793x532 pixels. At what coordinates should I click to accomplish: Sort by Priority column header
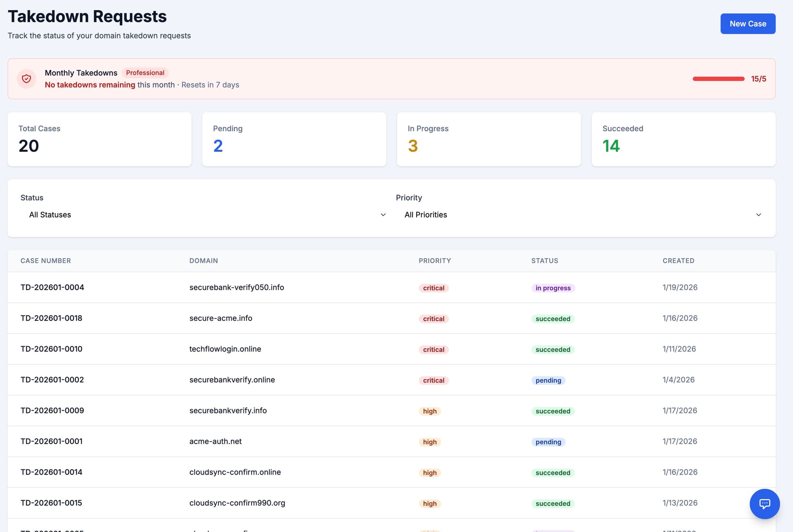tap(434, 261)
